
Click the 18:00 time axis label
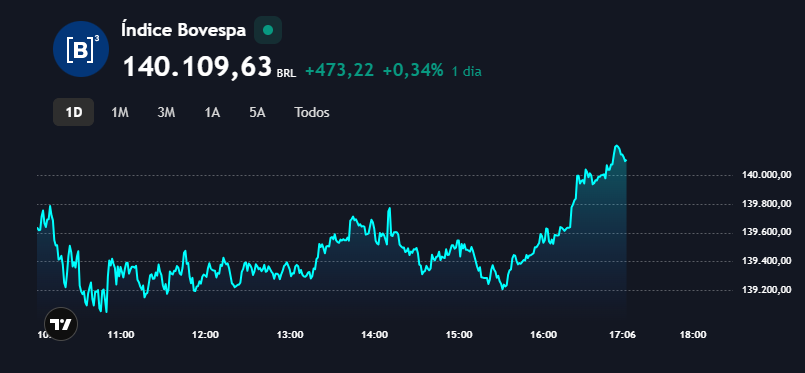(x=693, y=335)
